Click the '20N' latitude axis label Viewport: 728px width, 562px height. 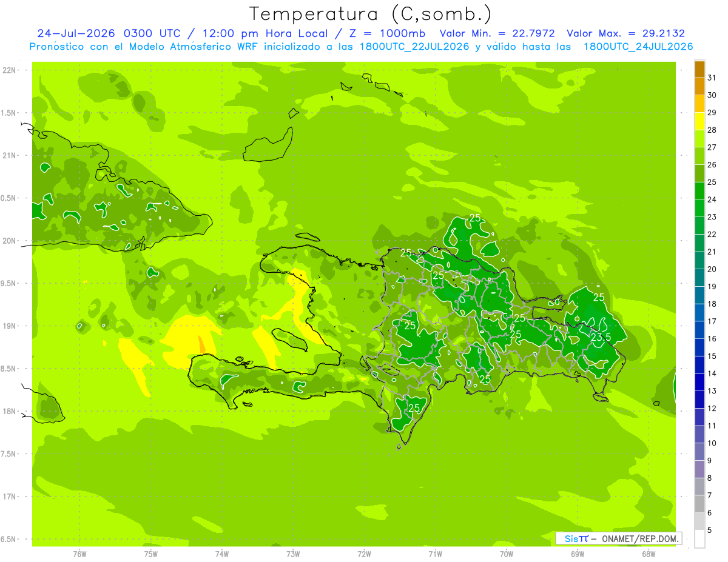click(x=9, y=241)
